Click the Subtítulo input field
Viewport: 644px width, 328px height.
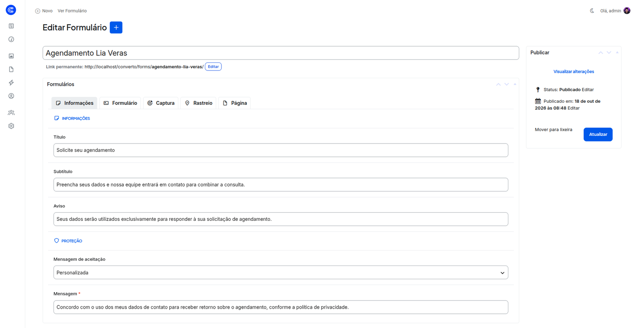pos(281,185)
